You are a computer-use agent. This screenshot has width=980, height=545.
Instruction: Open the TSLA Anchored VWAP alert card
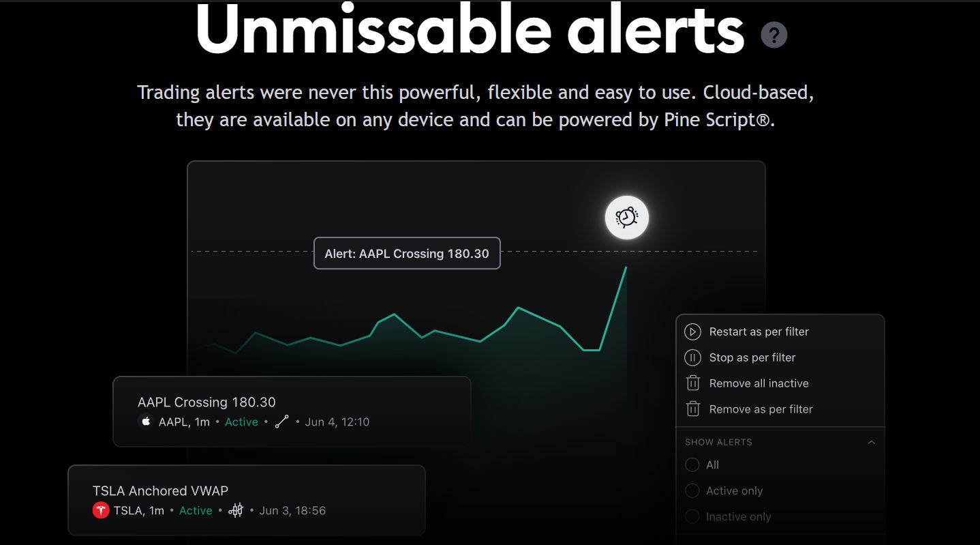coord(247,500)
